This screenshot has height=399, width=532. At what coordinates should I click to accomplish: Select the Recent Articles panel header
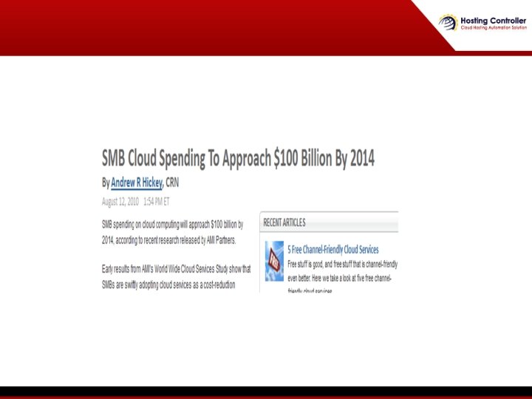point(329,222)
